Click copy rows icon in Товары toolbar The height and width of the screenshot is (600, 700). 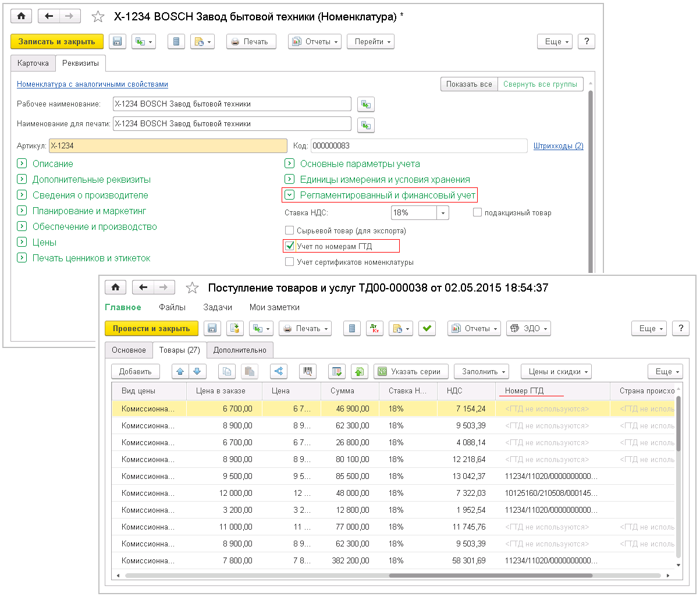click(227, 371)
